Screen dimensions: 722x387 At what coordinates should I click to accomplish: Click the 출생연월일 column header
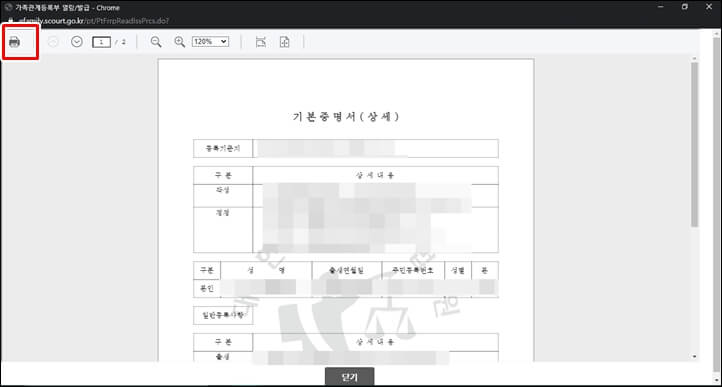coord(347,270)
